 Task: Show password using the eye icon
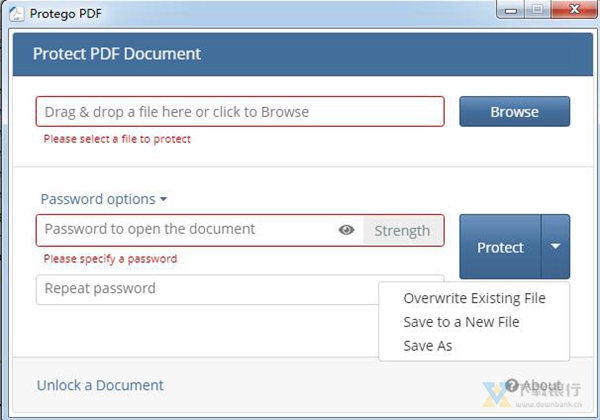tap(347, 230)
